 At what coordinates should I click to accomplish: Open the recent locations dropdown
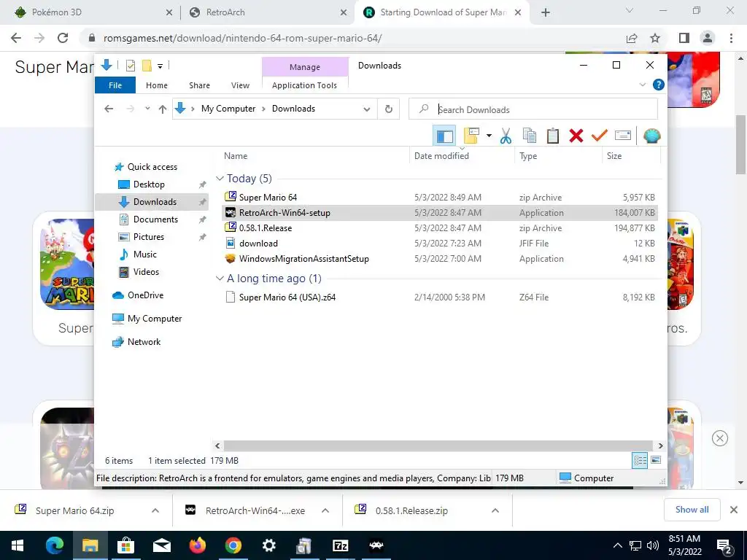click(x=147, y=109)
